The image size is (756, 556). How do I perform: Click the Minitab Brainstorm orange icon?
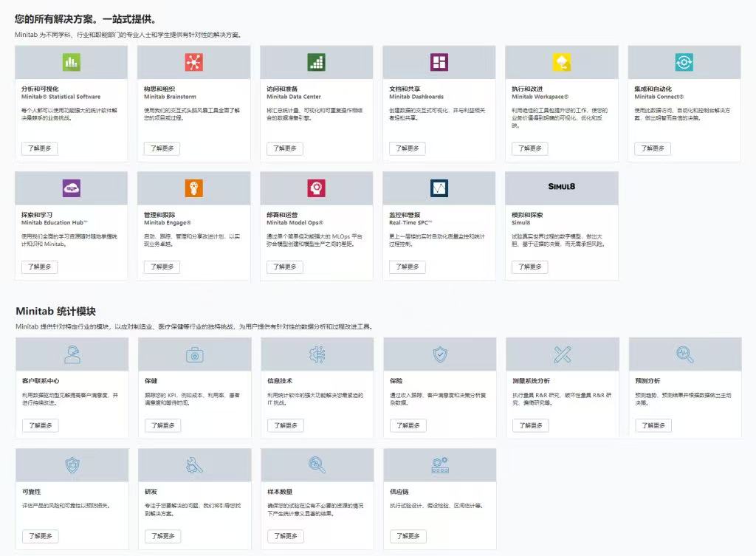193,63
